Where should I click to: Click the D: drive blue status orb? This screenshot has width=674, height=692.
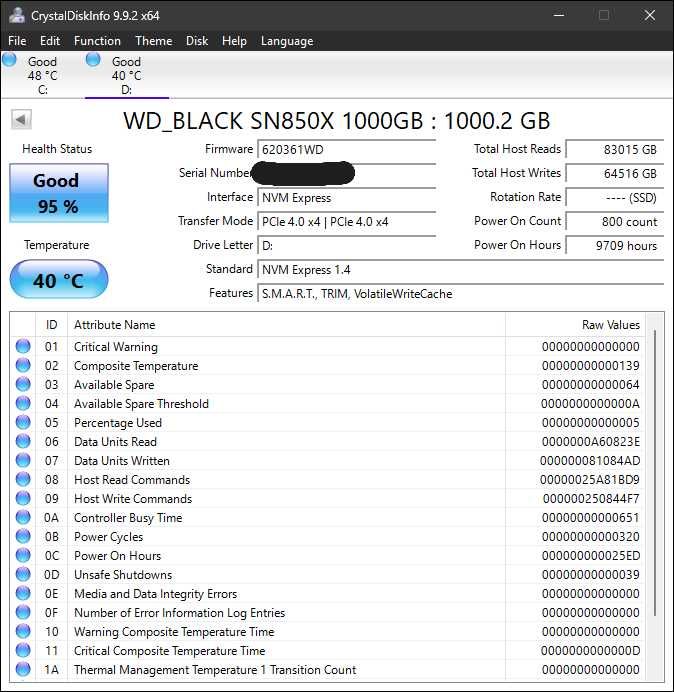(x=93, y=59)
